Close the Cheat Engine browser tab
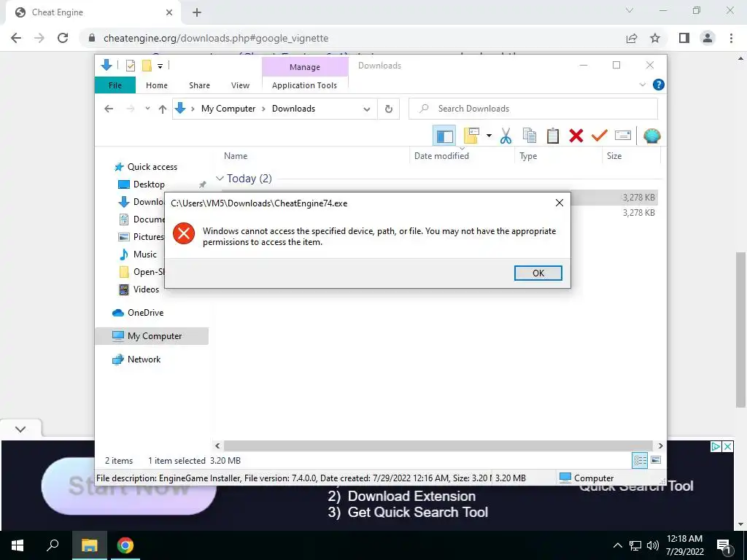The width and height of the screenshot is (747, 560). tap(169, 12)
